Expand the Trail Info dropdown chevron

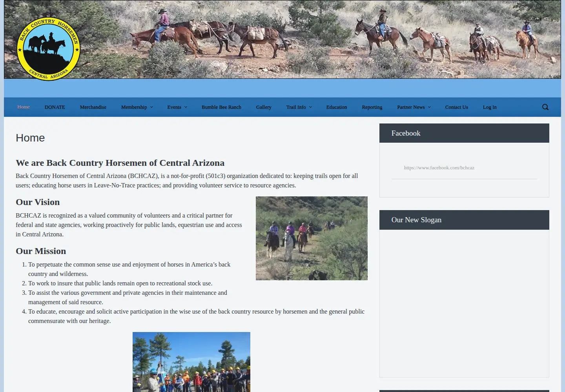tap(310, 107)
